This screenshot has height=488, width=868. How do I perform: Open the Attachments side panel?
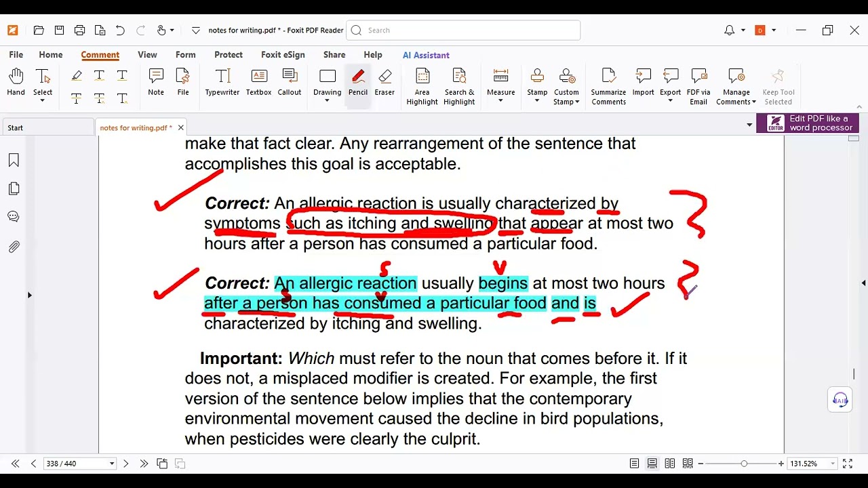[x=14, y=247]
